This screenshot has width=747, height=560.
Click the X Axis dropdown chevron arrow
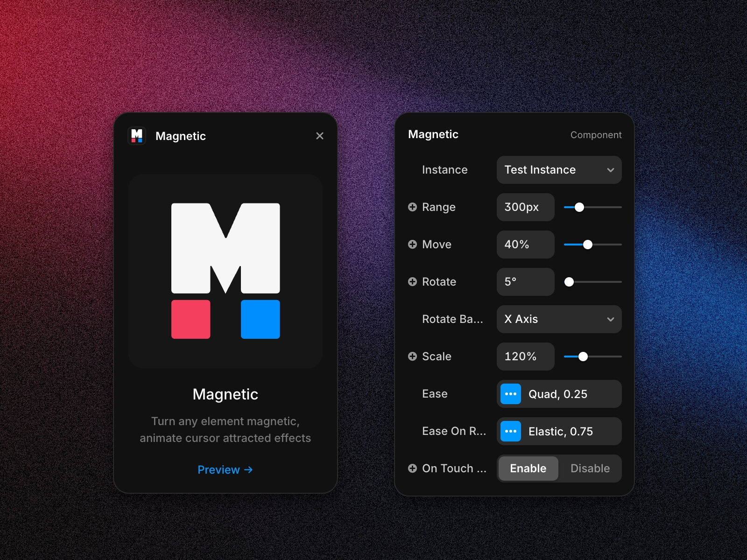611,319
